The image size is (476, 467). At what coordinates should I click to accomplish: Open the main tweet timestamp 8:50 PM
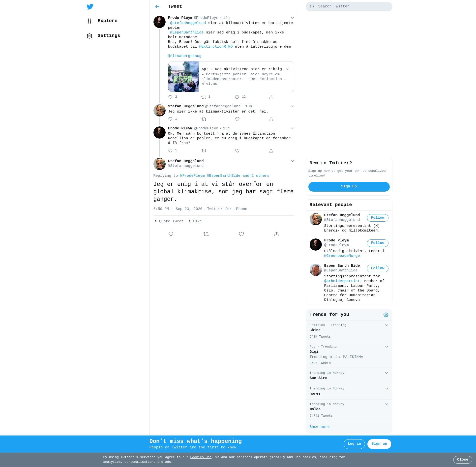click(178, 209)
